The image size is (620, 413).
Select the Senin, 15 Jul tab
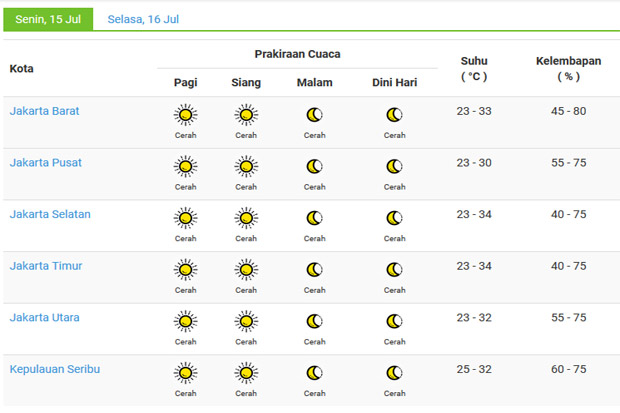tap(48, 19)
